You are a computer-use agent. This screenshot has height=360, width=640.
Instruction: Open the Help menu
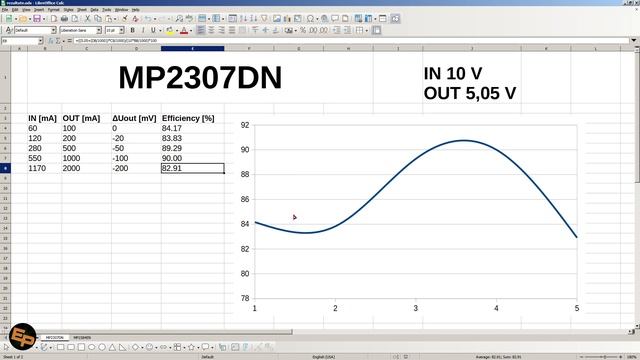(136, 9)
